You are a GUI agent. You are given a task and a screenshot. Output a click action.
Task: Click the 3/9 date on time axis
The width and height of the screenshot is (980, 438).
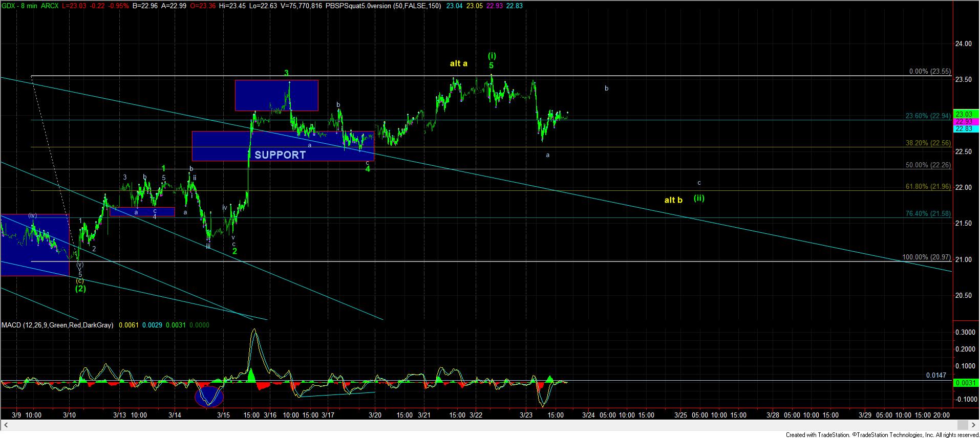(17, 415)
